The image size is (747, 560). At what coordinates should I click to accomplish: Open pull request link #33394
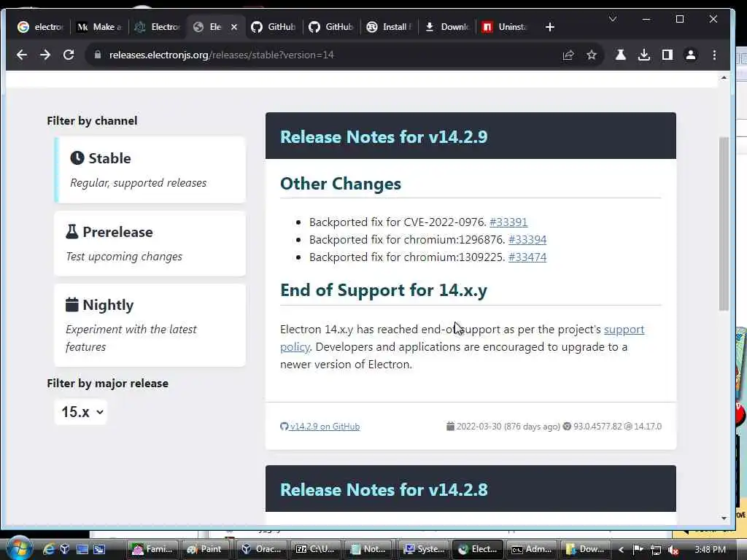(527, 239)
